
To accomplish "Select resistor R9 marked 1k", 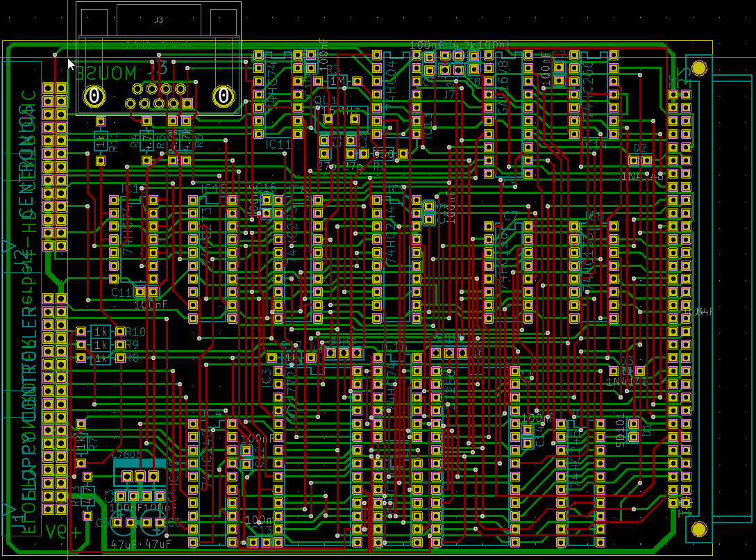I will 101,345.
